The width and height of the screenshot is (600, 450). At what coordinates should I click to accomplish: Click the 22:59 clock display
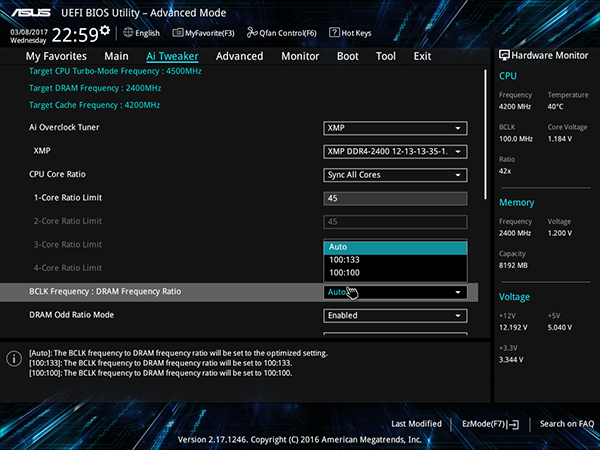click(75, 35)
